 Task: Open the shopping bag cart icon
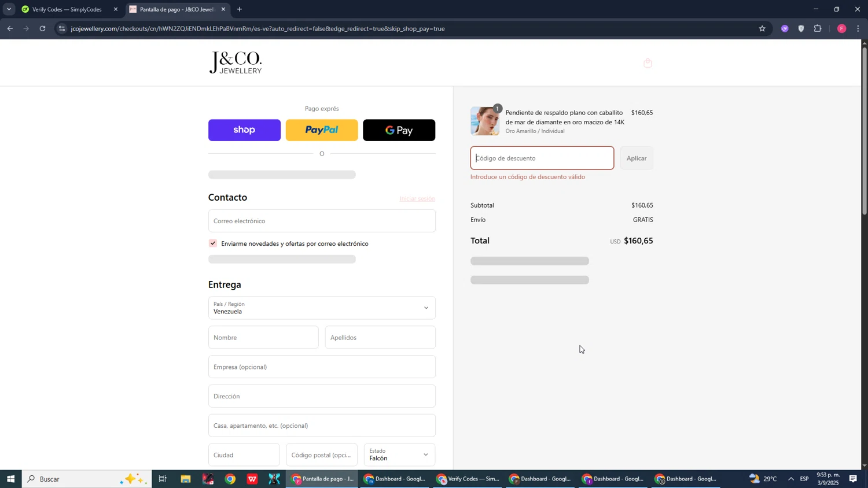[648, 63]
